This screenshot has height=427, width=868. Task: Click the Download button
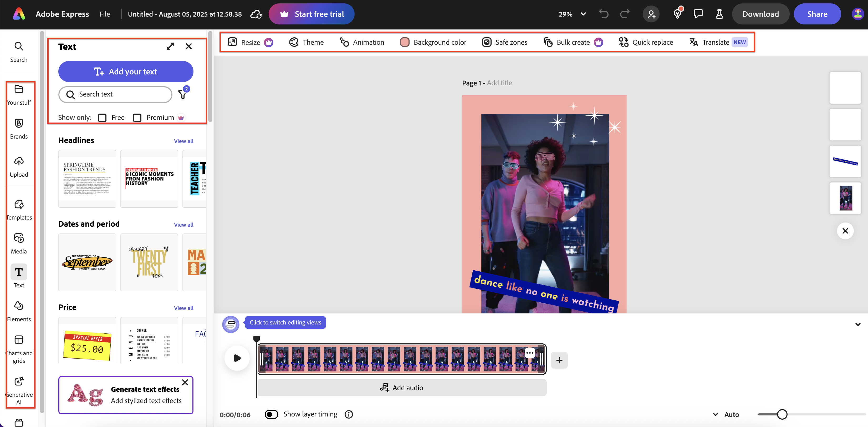(760, 14)
